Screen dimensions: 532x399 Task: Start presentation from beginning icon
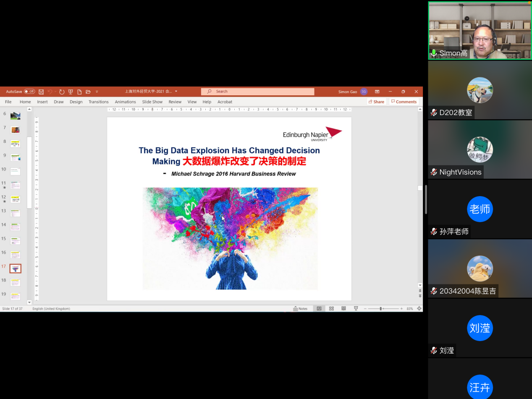coord(71,92)
